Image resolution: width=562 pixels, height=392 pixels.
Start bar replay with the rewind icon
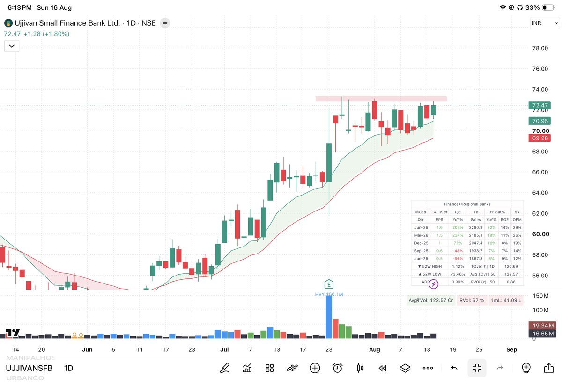[x=383, y=368]
